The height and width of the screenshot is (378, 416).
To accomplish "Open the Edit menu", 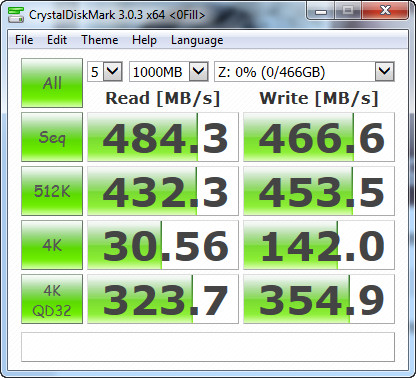I will pos(57,40).
